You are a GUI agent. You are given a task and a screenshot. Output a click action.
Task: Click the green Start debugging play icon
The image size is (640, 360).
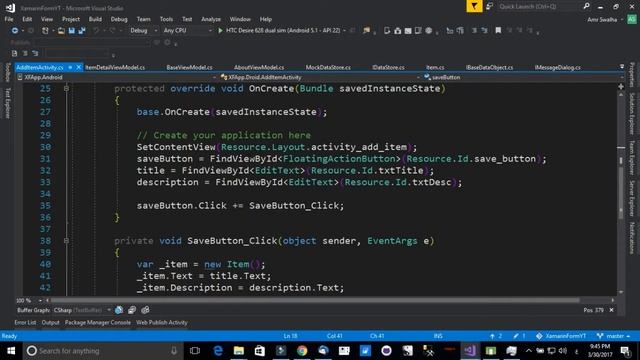pyautogui.click(x=220, y=31)
